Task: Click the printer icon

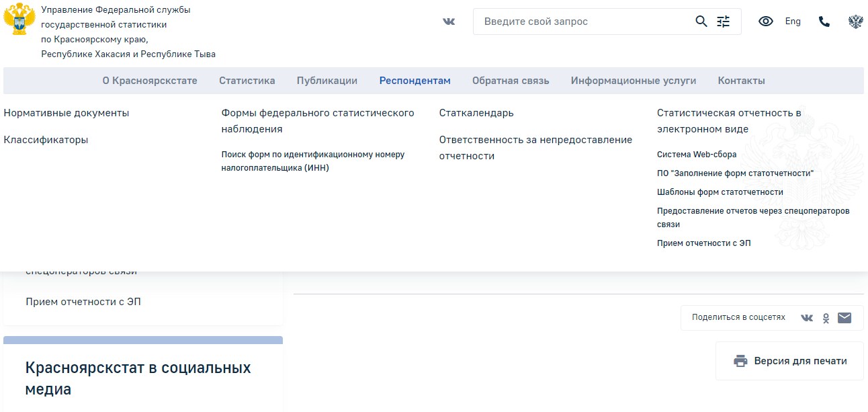Action: [740, 361]
